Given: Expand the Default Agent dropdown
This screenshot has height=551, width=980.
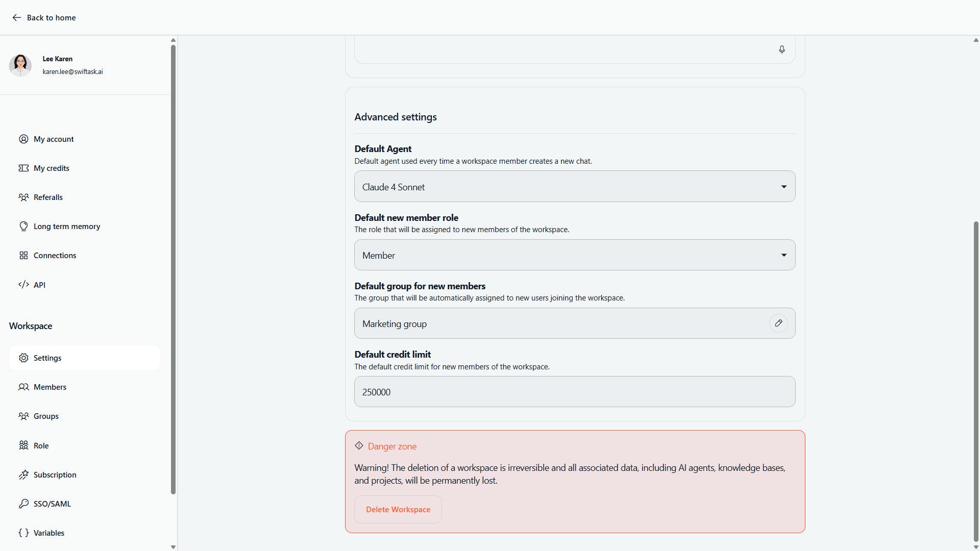Looking at the screenshot, I should (574, 187).
